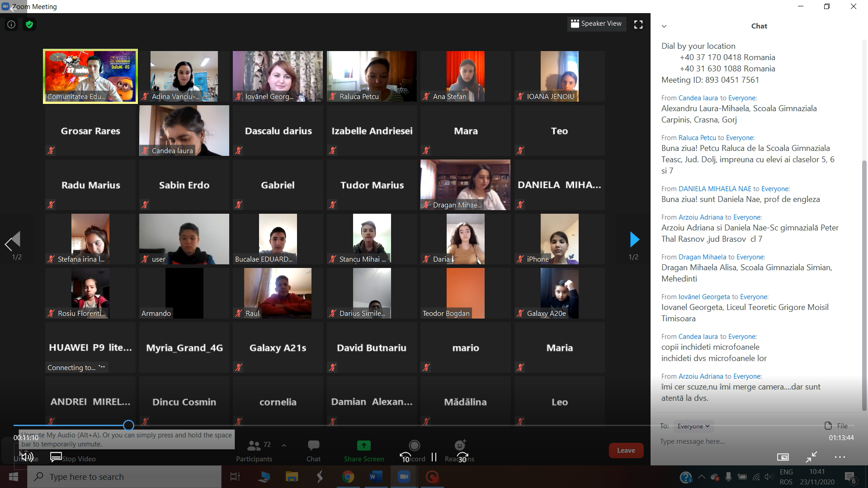This screenshot has width=868, height=488.
Task: Collapse the chat panel with its chevron
Action: [664, 26]
